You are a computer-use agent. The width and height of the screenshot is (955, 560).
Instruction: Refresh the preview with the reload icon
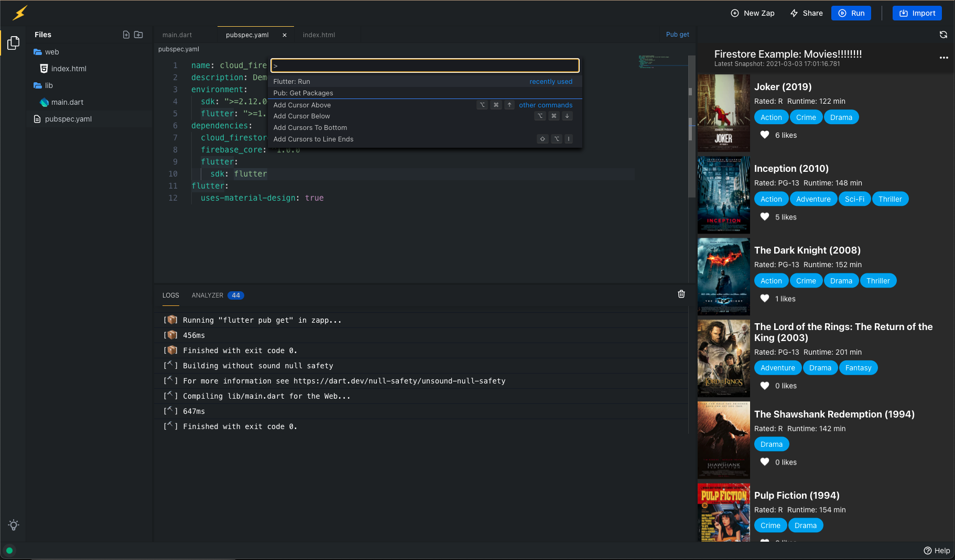[943, 35]
